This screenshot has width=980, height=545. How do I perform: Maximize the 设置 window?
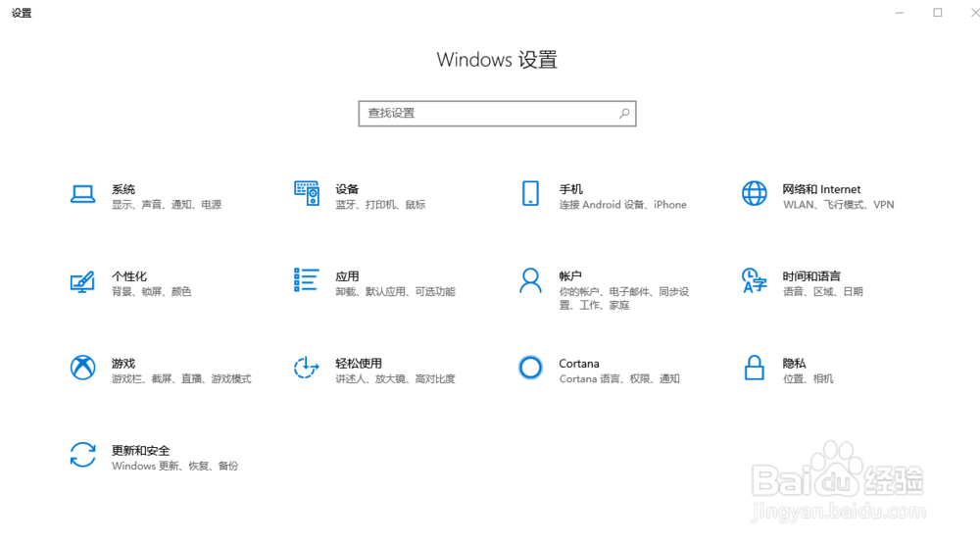click(x=938, y=13)
